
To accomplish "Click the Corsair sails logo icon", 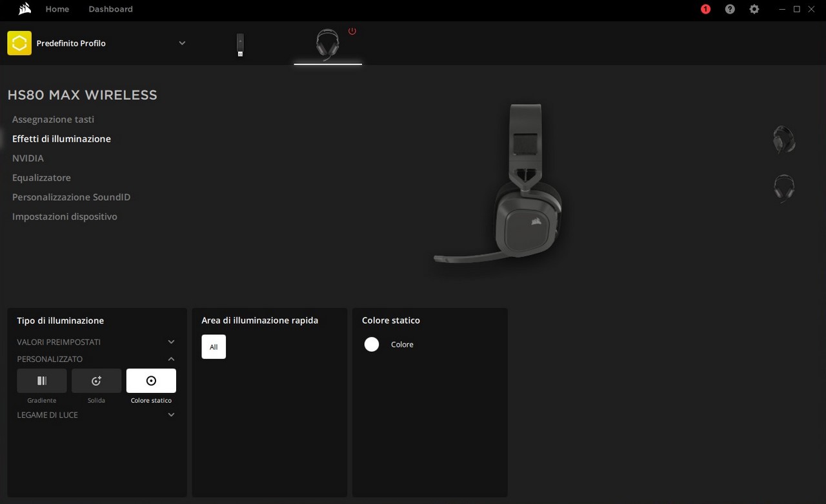I will tap(25, 9).
